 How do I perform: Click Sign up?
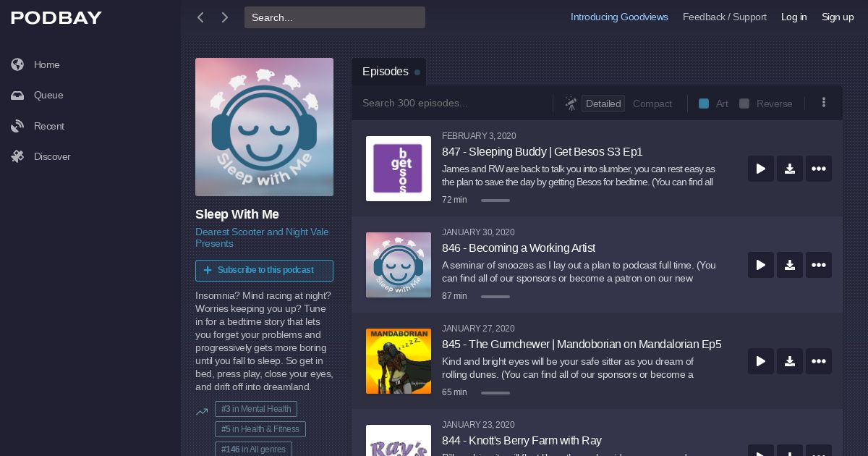click(x=838, y=17)
